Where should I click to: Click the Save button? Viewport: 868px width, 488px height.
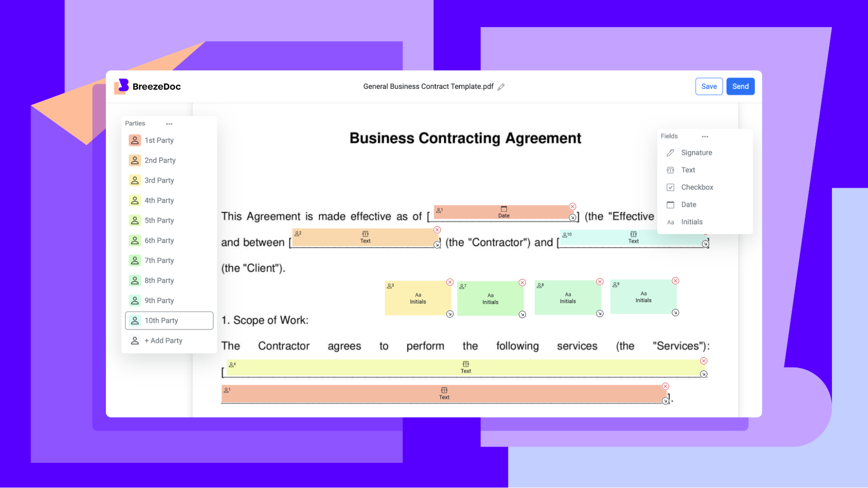pos(709,86)
